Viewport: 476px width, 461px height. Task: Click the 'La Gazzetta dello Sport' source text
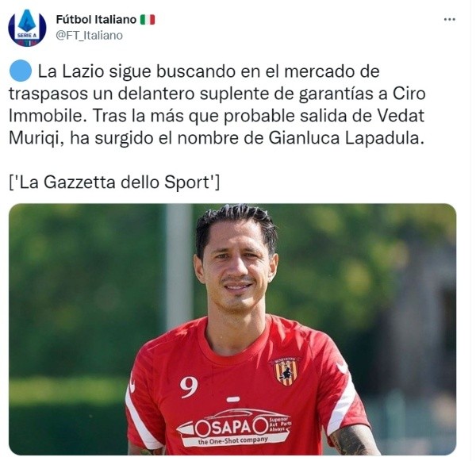[x=114, y=182]
